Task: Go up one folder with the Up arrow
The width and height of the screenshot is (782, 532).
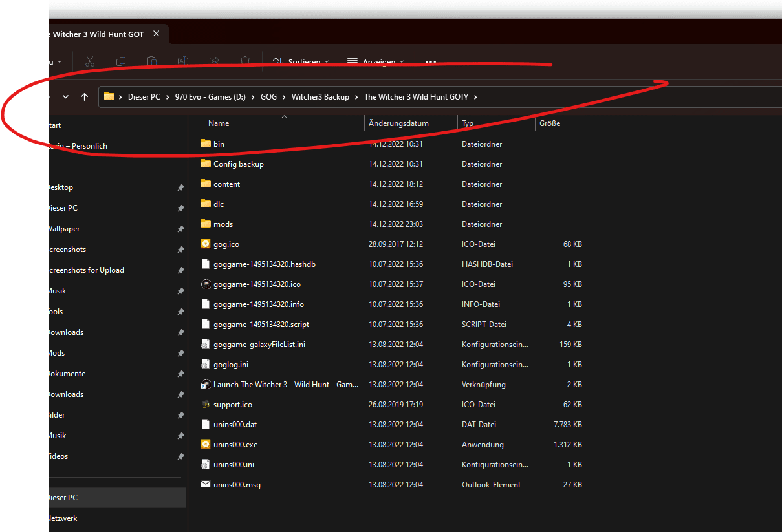Action: (84, 97)
